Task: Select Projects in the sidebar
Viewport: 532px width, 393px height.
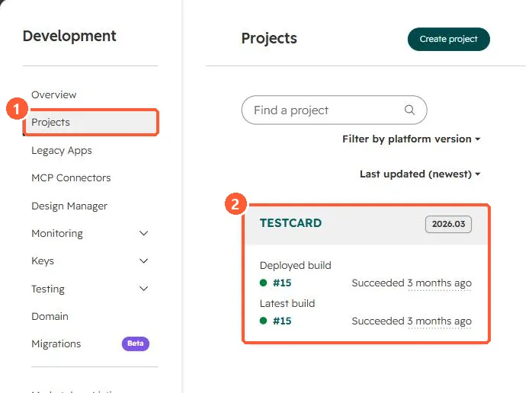Action: pyautogui.click(x=91, y=122)
